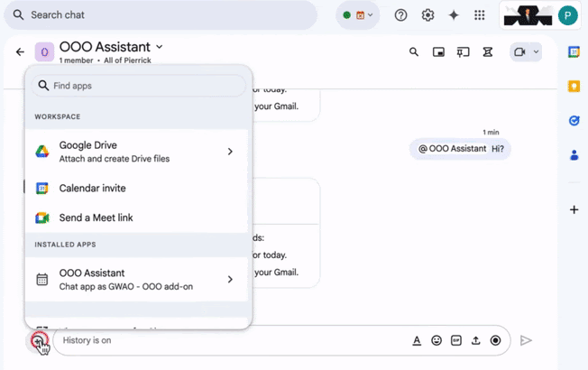Click the back arrow beside OOO Assistant

pyautogui.click(x=20, y=51)
